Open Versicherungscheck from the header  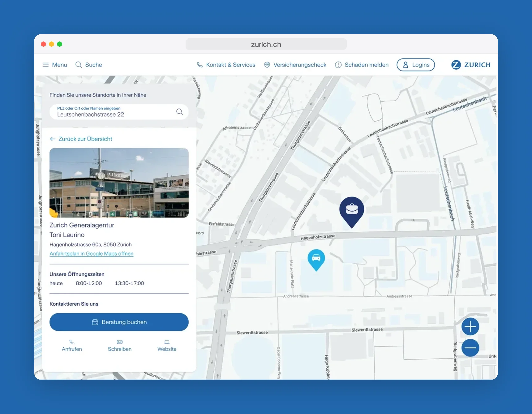[295, 65]
